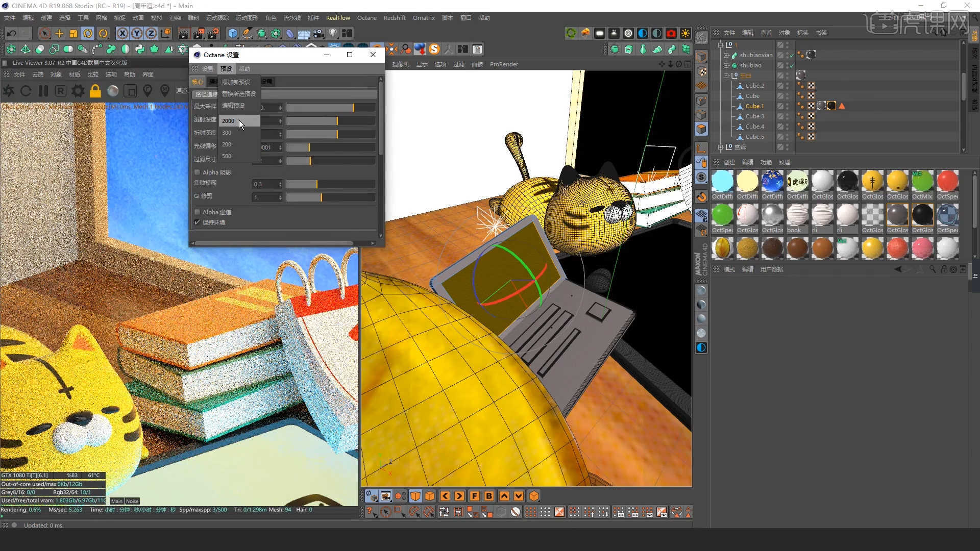Select the red OctSpec material thumbnail
Viewport: 980px width, 551px height.
(x=947, y=182)
